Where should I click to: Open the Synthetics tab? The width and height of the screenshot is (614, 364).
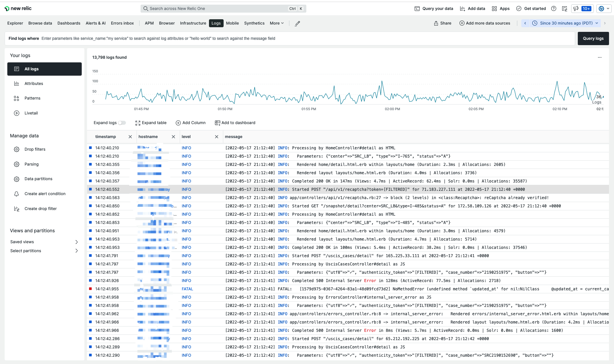click(x=254, y=23)
